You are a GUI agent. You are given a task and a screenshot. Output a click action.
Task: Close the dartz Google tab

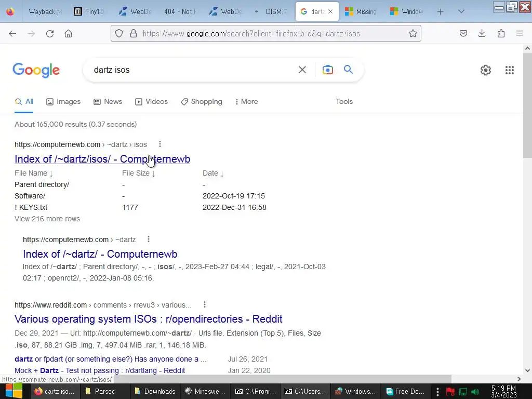point(330,11)
